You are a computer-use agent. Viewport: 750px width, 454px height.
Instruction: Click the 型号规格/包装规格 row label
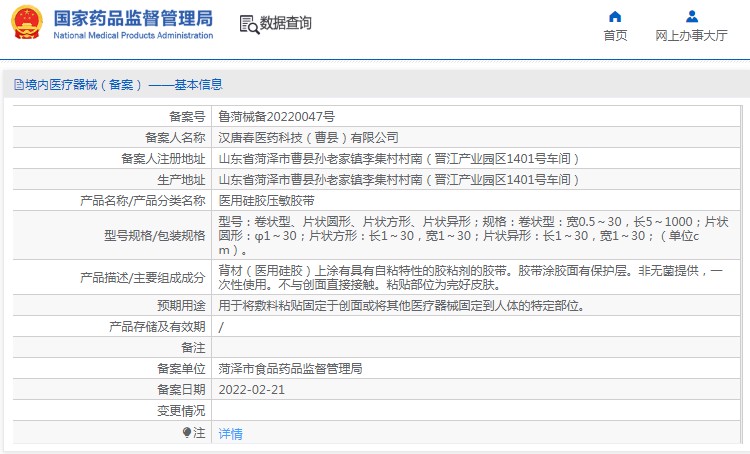[x=154, y=235]
